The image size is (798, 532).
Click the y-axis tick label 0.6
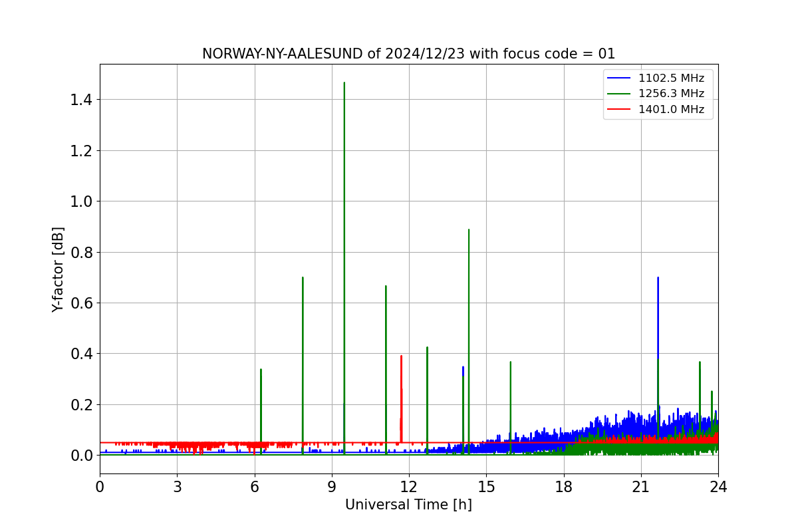(x=82, y=303)
